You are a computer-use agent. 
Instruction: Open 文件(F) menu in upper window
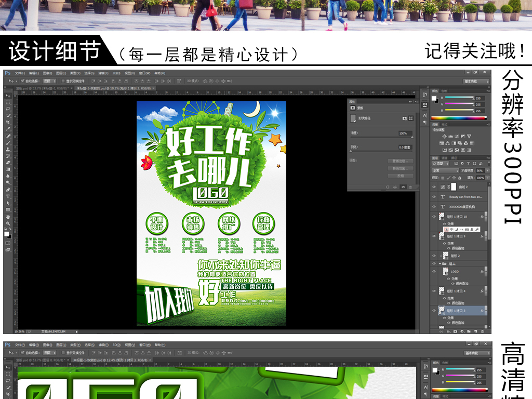click(x=20, y=73)
